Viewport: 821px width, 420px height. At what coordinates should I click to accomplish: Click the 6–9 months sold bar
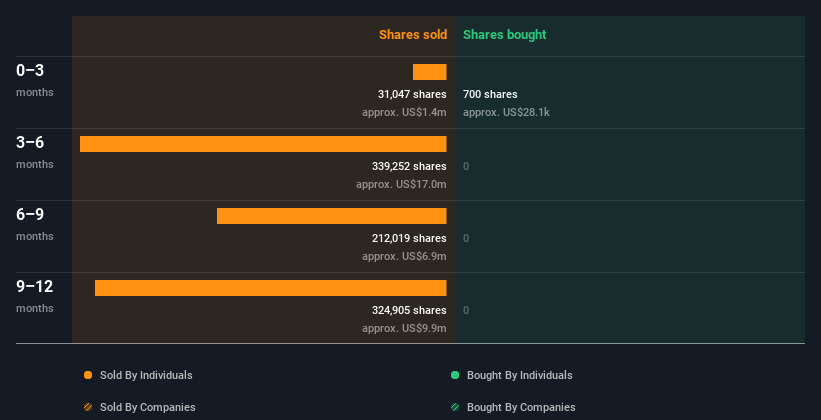pyautogui.click(x=331, y=216)
